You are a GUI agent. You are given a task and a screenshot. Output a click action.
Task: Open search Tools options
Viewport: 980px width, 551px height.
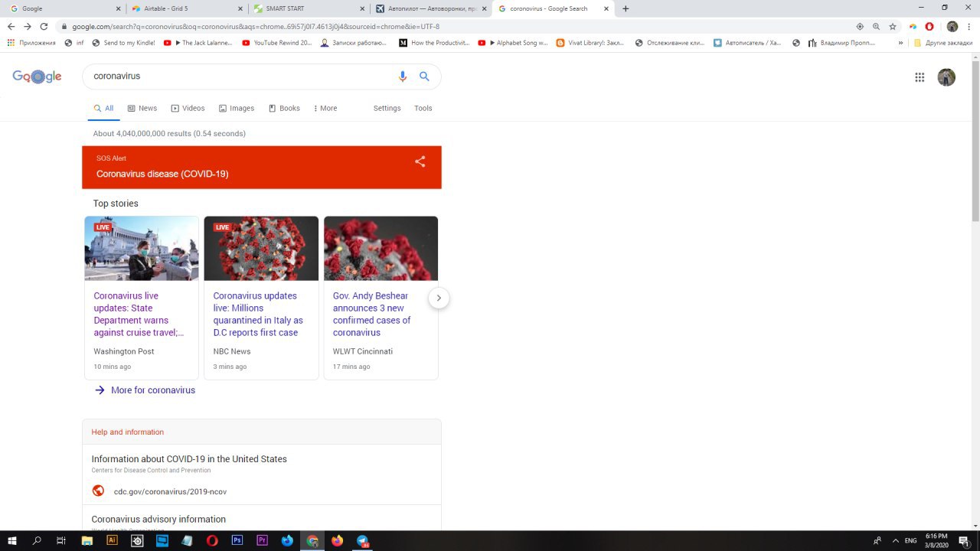423,108
